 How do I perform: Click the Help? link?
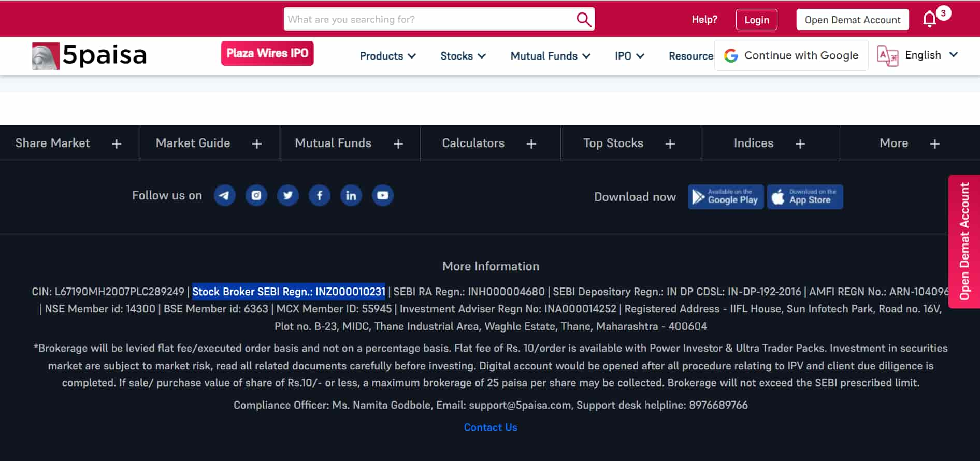pyautogui.click(x=704, y=20)
